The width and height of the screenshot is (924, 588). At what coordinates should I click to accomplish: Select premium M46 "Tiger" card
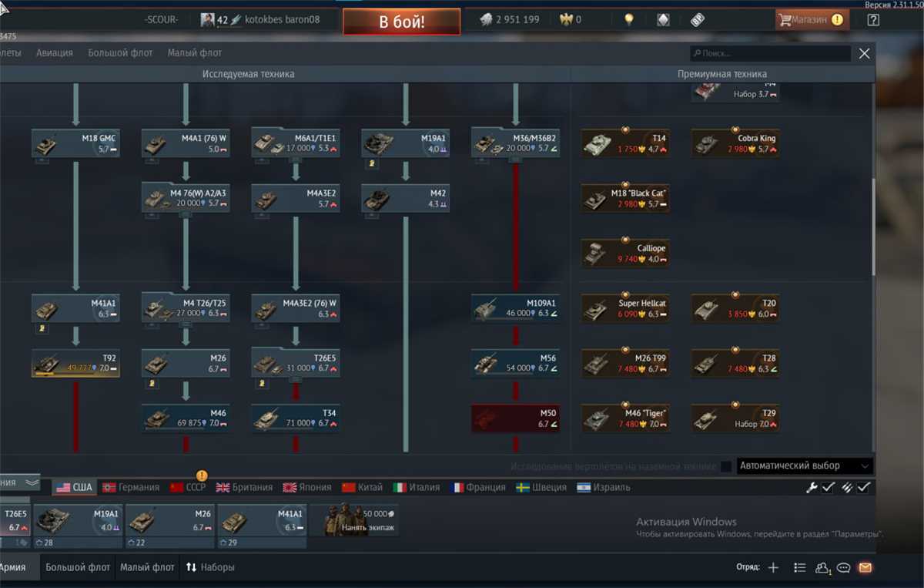[625, 418]
